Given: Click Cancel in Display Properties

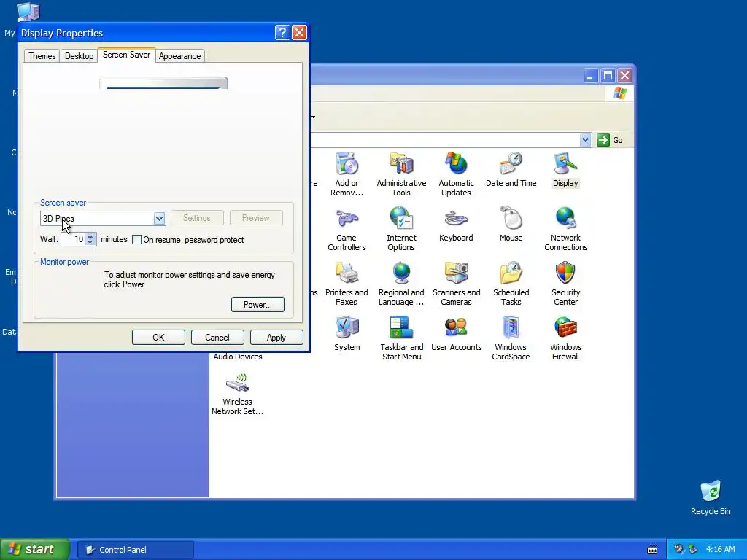Looking at the screenshot, I should coord(217,337).
